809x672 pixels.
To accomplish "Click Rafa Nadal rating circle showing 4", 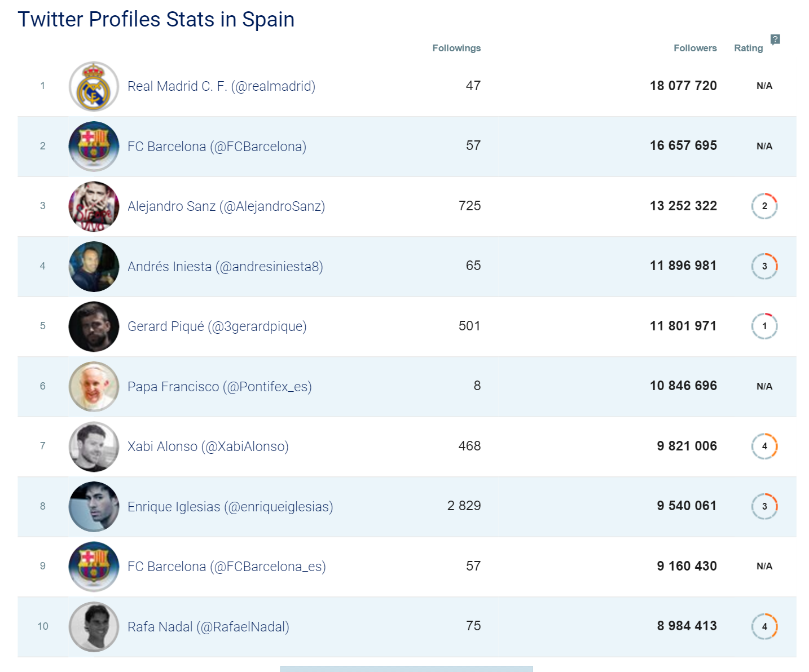I will pos(764,626).
